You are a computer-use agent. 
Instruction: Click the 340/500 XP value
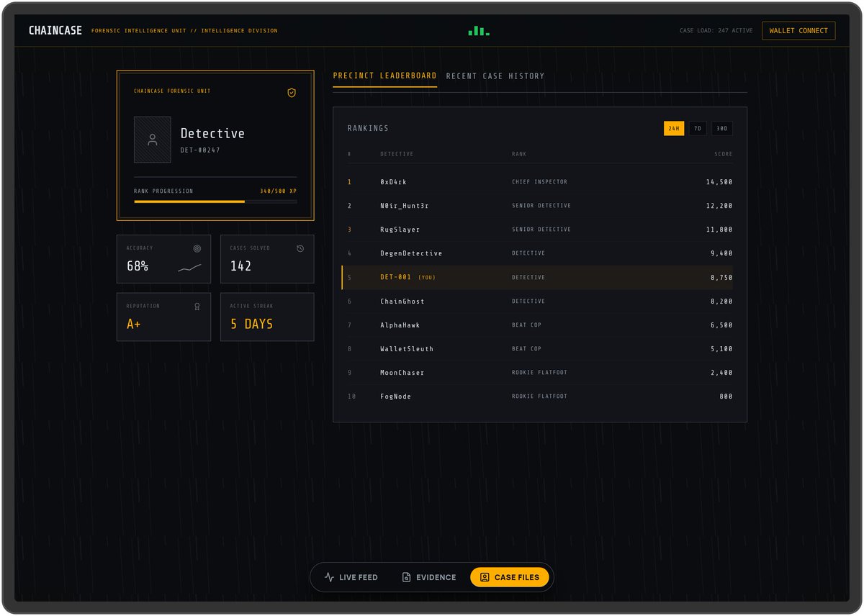click(278, 191)
